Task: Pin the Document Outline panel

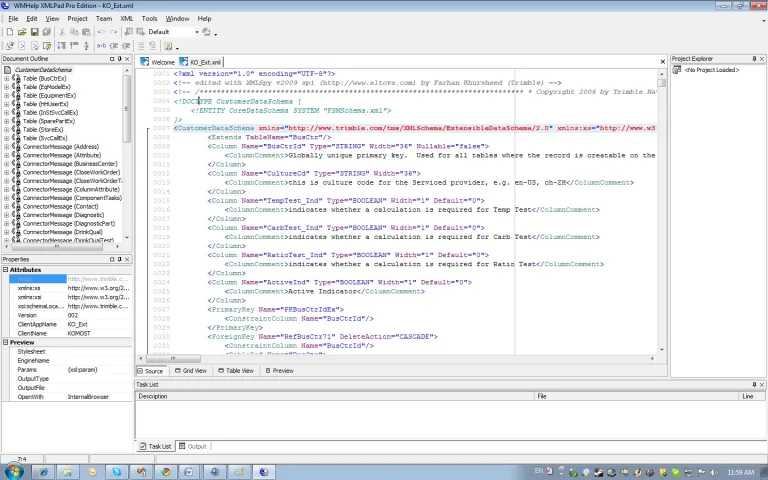Action: (x=120, y=59)
